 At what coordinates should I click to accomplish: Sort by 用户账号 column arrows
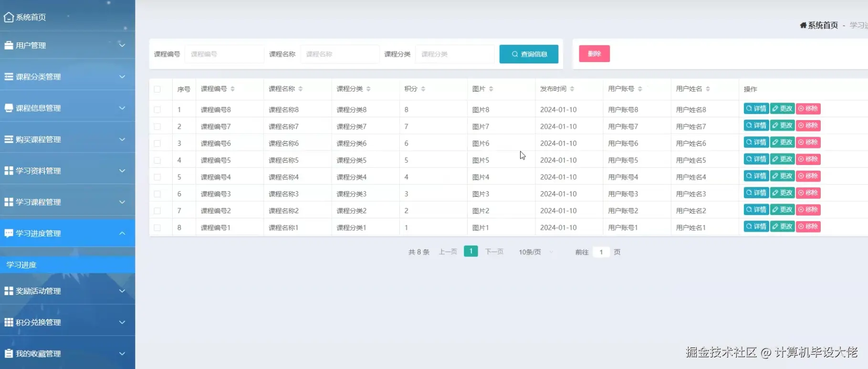pyautogui.click(x=640, y=89)
